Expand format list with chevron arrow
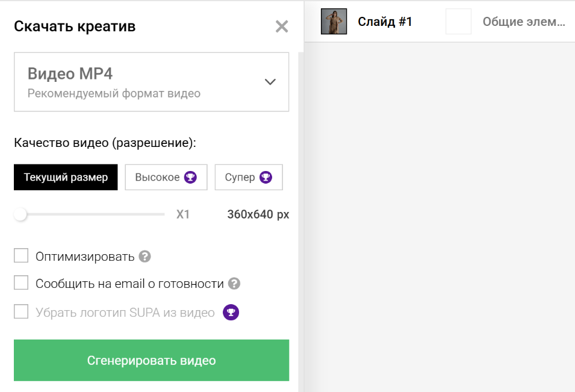Viewport: 575px width, 392px height. point(270,82)
